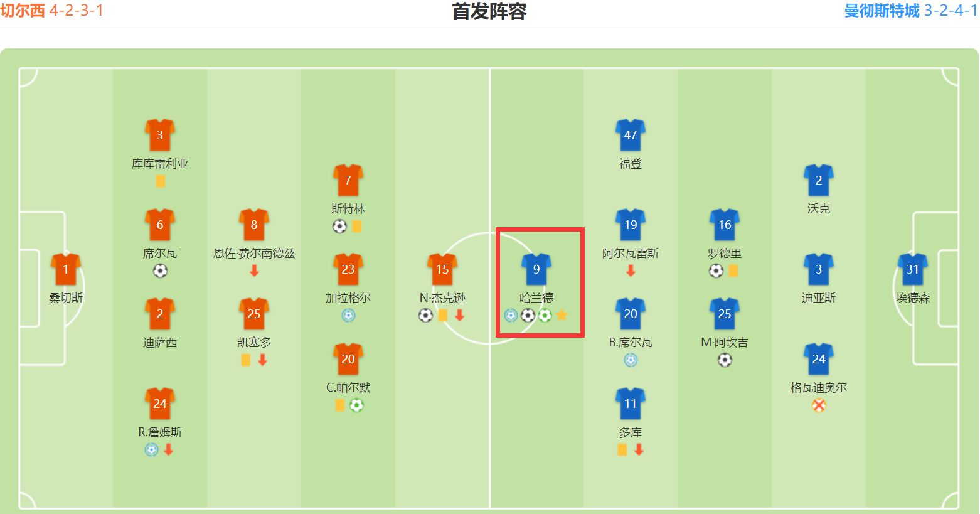Click the player name 福登

point(631,164)
